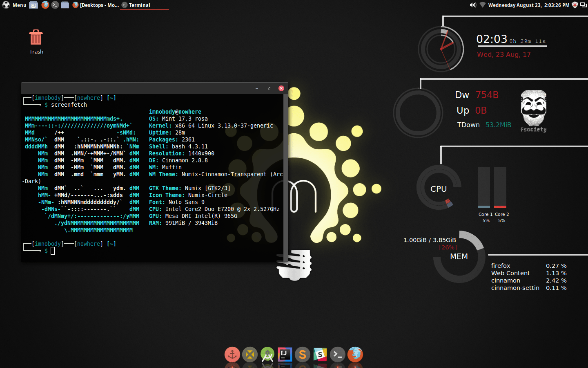Click the "1.00GiB / 3.85GiB" memory usage text
The height and width of the screenshot is (368, 588).
[x=430, y=240]
